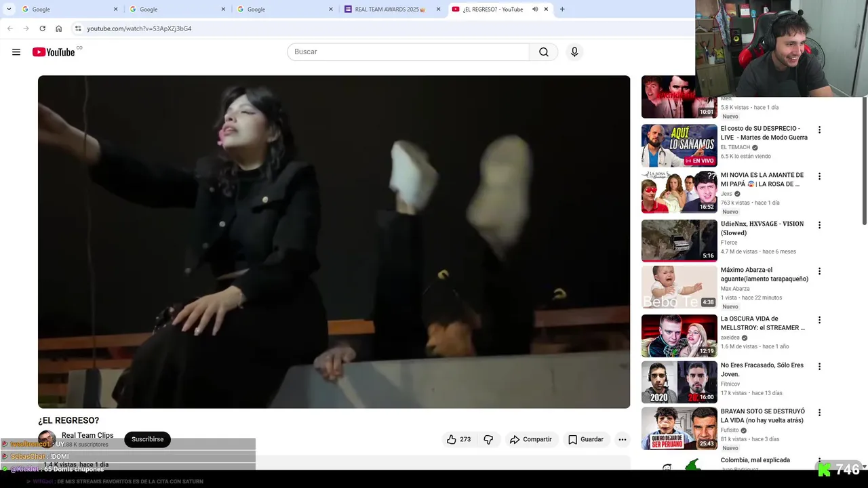Switch to the second Google tab

pyautogui.click(x=178, y=9)
